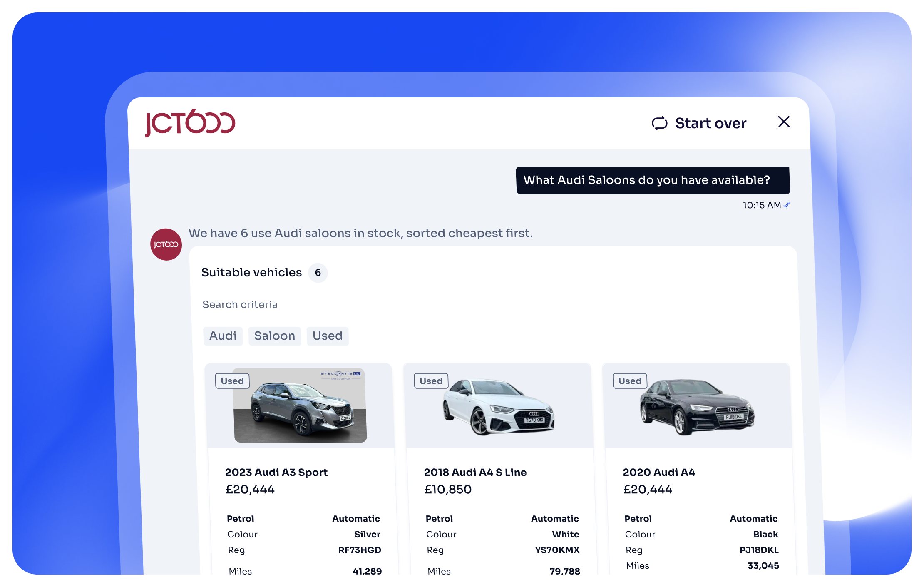Click the Suitable vehicles heading
Image resolution: width=924 pixels, height=587 pixels.
pyautogui.click(x=251, y=272)
